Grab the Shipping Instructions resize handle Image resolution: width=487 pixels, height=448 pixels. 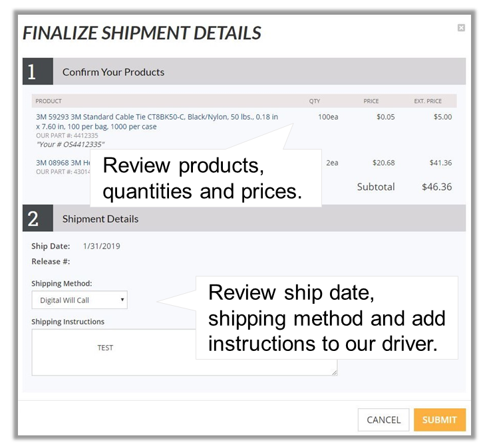click(x=335, y=373)
